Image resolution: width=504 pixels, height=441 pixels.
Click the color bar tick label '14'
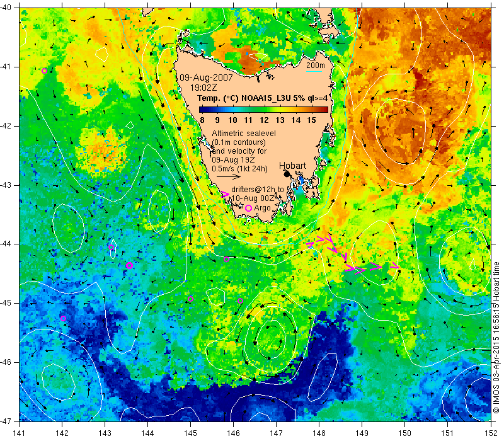tap(295, 120)
